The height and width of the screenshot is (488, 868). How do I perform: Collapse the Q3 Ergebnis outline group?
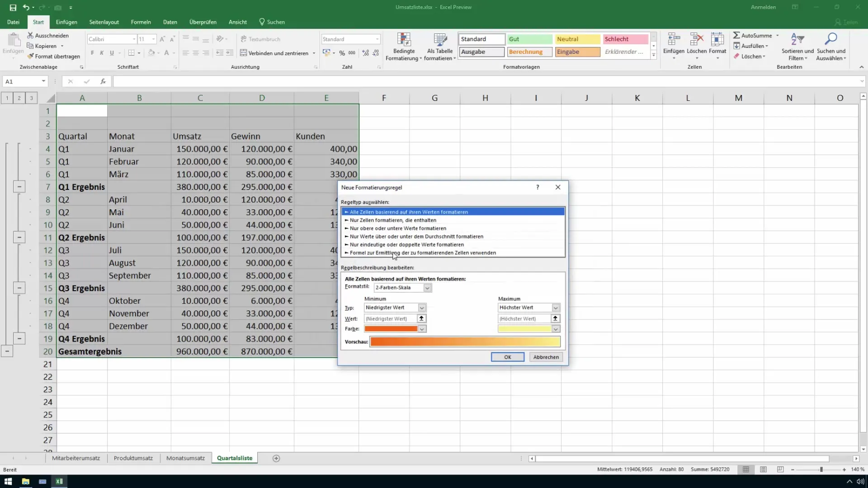tap(19, 288)
